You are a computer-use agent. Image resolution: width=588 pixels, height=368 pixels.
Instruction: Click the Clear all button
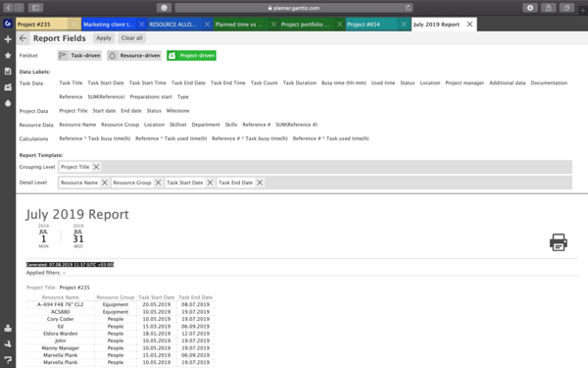point(131,38)
